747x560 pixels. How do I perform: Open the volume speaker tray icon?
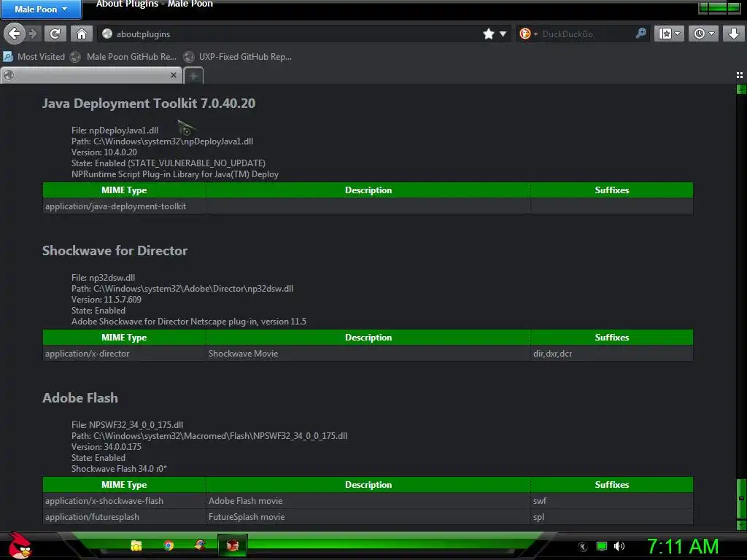point(619,546)
